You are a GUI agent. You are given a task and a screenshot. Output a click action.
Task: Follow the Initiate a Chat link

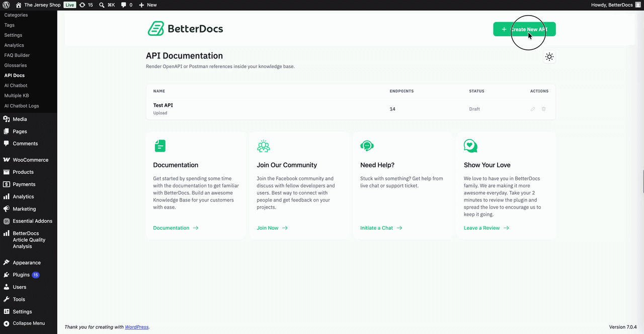pyautogui.click(x=381, y=228)
